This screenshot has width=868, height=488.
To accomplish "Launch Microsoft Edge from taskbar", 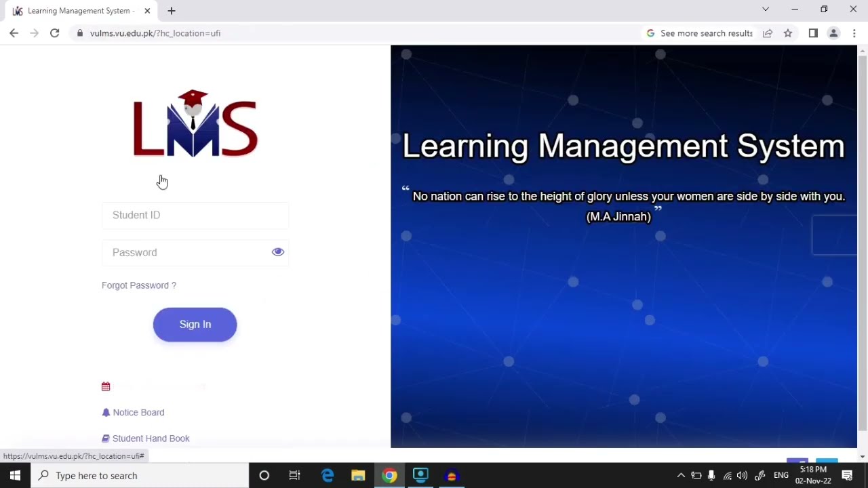I will tap(328, 476).
